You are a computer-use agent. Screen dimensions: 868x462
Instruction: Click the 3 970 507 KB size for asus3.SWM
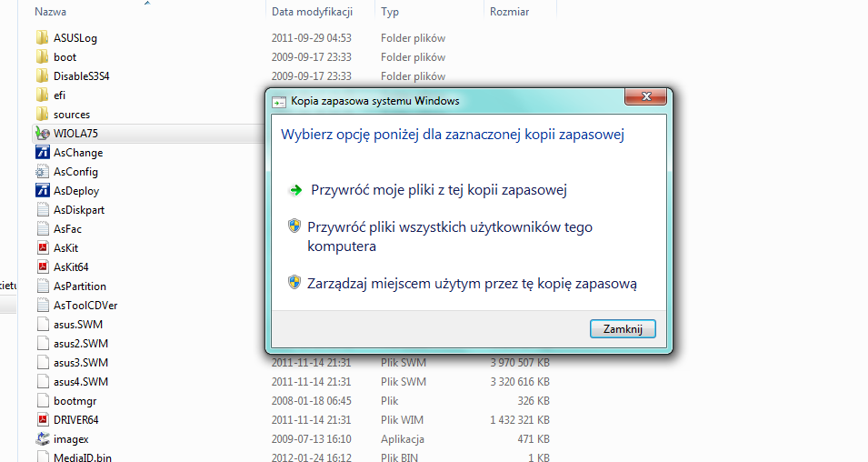click(x=520, y=363)
